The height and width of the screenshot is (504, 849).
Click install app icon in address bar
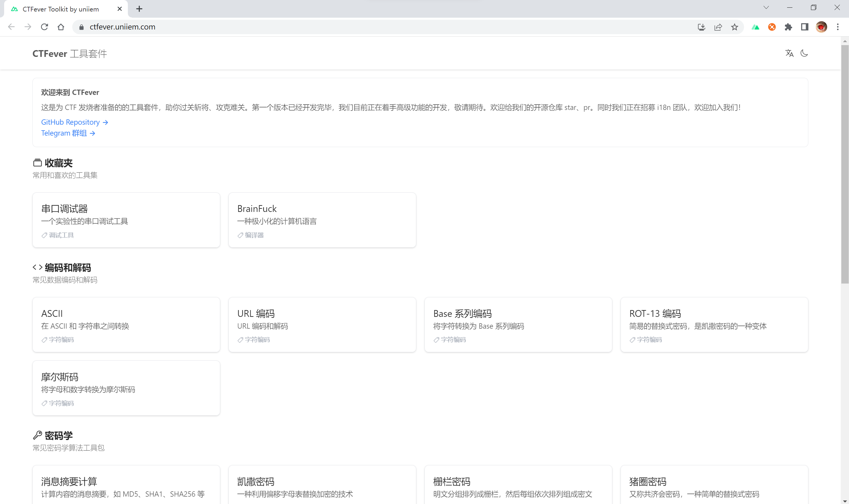pyautogui.click(x=701, y=27)
